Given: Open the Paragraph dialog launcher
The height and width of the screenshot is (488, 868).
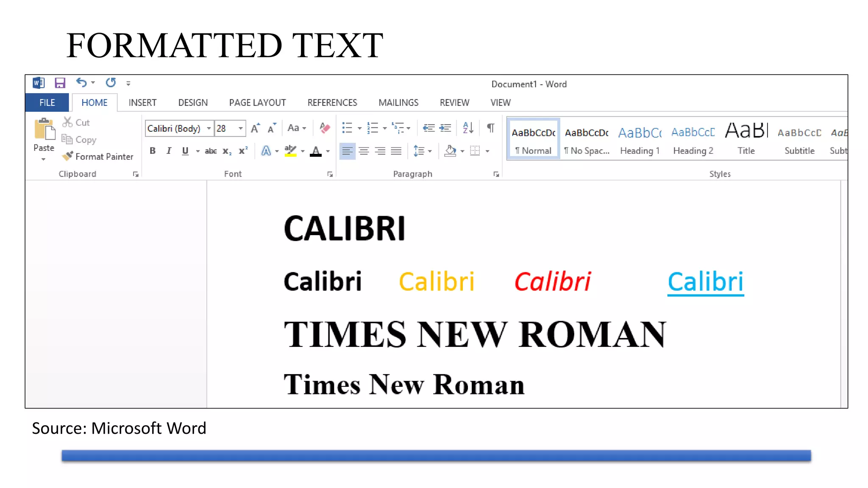Looking at the screenshot, I should (x=496, y=174).
